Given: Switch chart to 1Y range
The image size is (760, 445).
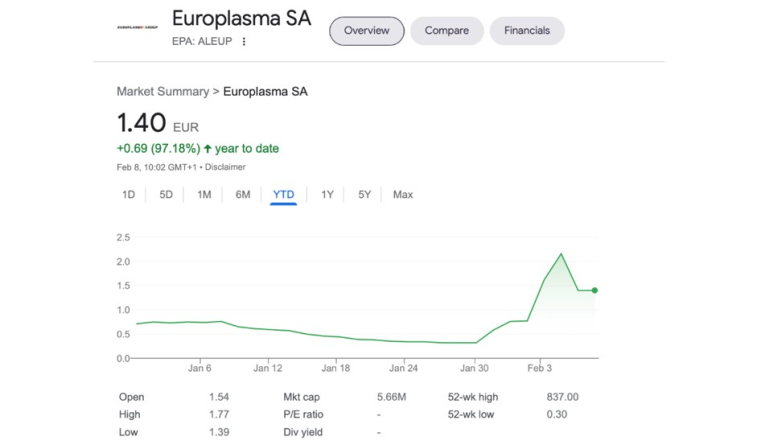Looking at the screenshot, I should 327,195.
